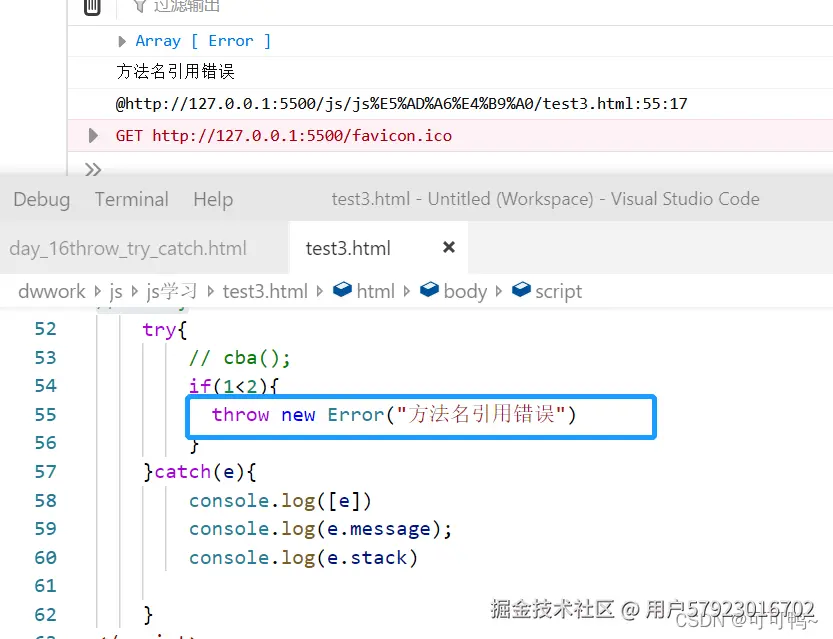Click the js folder breadcrumb
The image size is (833, 639).
click(x=116, y=291)
